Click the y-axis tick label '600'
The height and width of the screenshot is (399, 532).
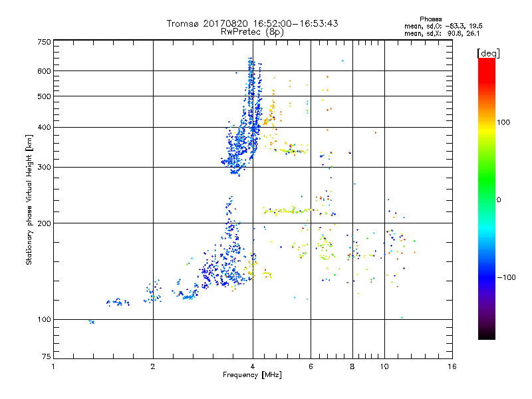click(x=44, y=71)
